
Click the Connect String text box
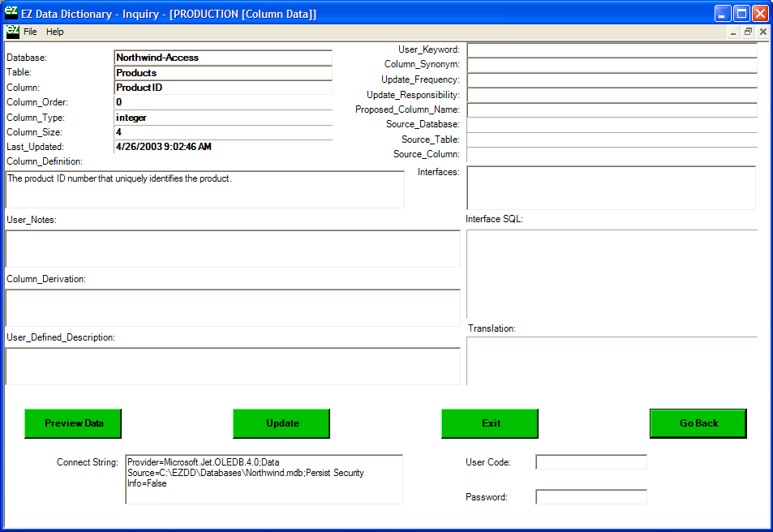264,479
